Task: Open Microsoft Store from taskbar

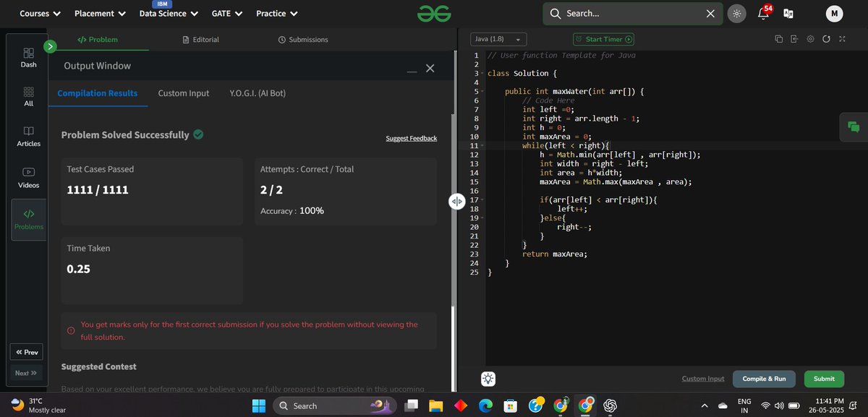Action: point(510,405)
